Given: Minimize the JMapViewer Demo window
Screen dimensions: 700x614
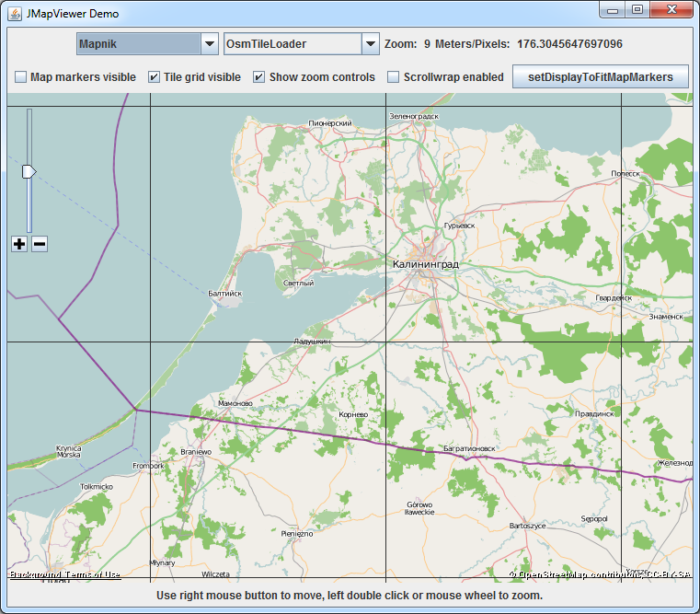Looking at the screenshot, I should point(613,10).
